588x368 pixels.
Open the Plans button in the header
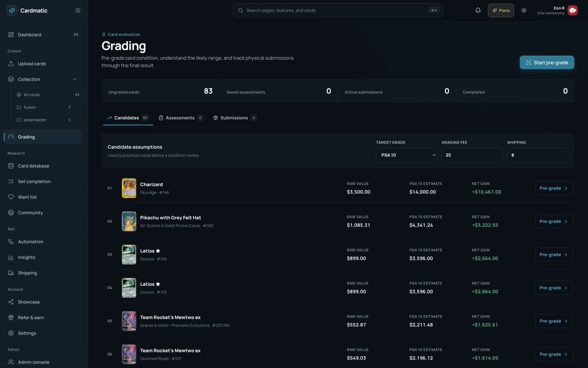[501, 11]
